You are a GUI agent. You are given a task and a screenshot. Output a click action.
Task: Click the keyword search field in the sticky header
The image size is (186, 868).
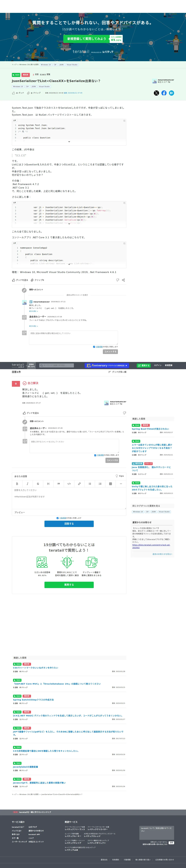(x=56, y=365)
